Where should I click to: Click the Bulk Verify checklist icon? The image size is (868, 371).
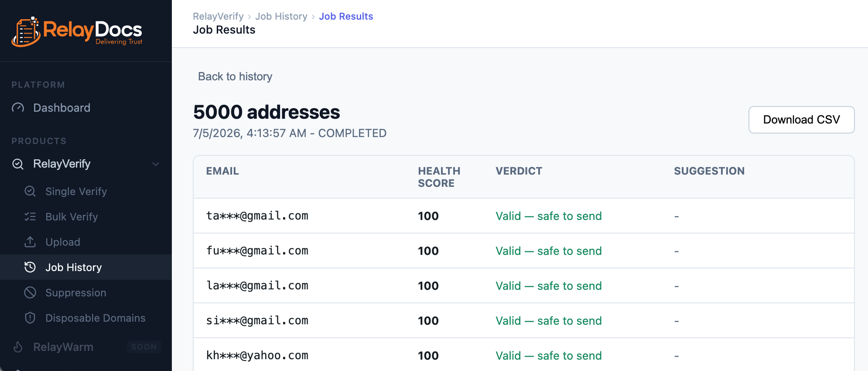click(x=30, y=216)
